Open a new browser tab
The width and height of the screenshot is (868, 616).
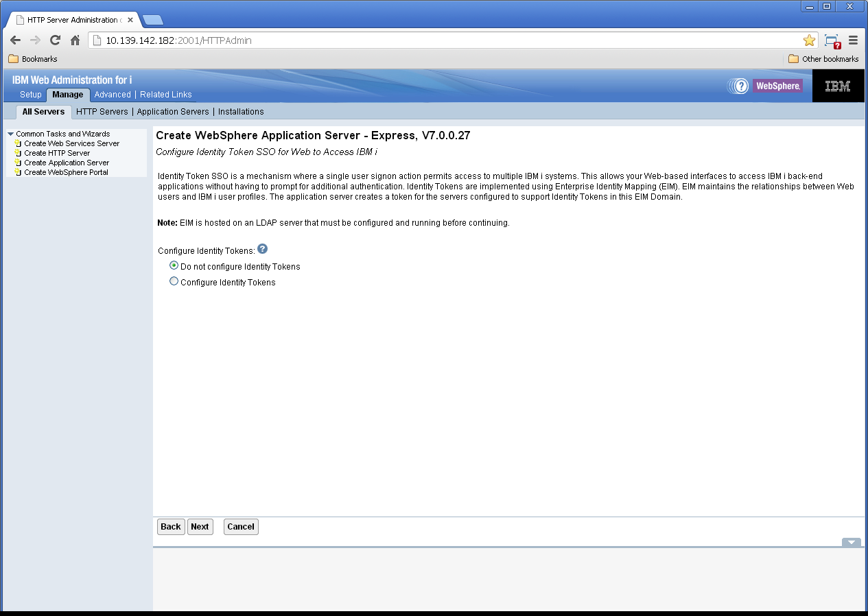coord(152,20)
